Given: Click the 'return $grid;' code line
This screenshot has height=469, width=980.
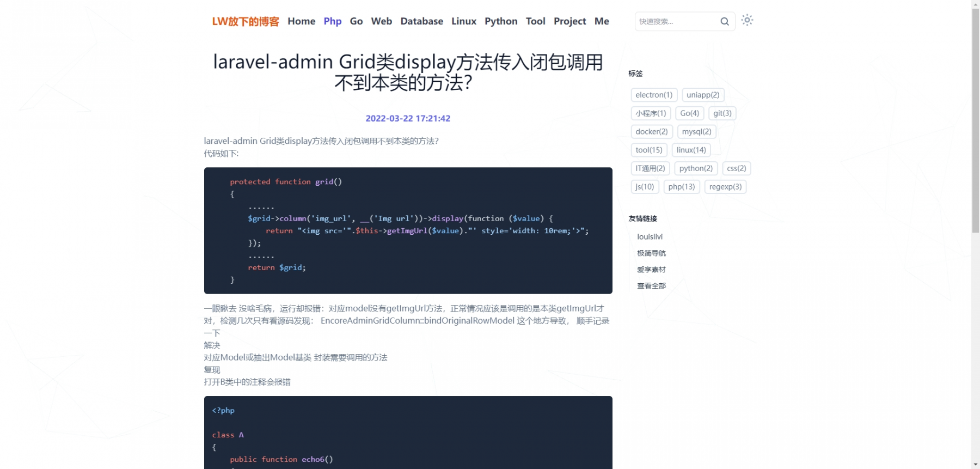Looking at the screenshot, I should pyautogui.click(x=277, y=267).
